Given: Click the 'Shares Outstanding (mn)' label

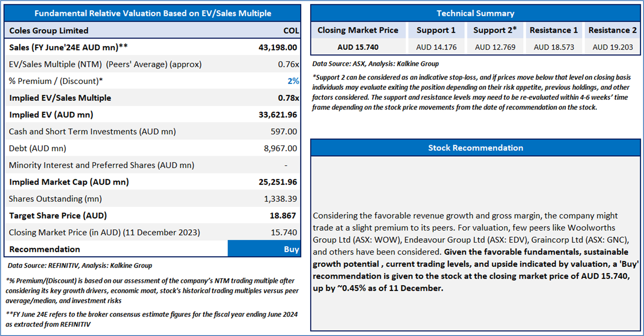Looking at the screenshot, I should pos(55,199).
